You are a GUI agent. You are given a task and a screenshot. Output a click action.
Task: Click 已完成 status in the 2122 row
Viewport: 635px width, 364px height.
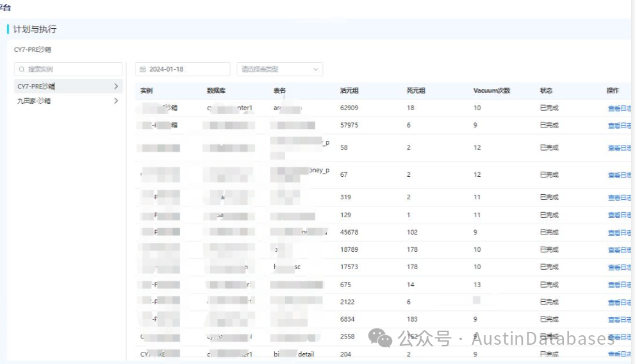coord(549,302)
